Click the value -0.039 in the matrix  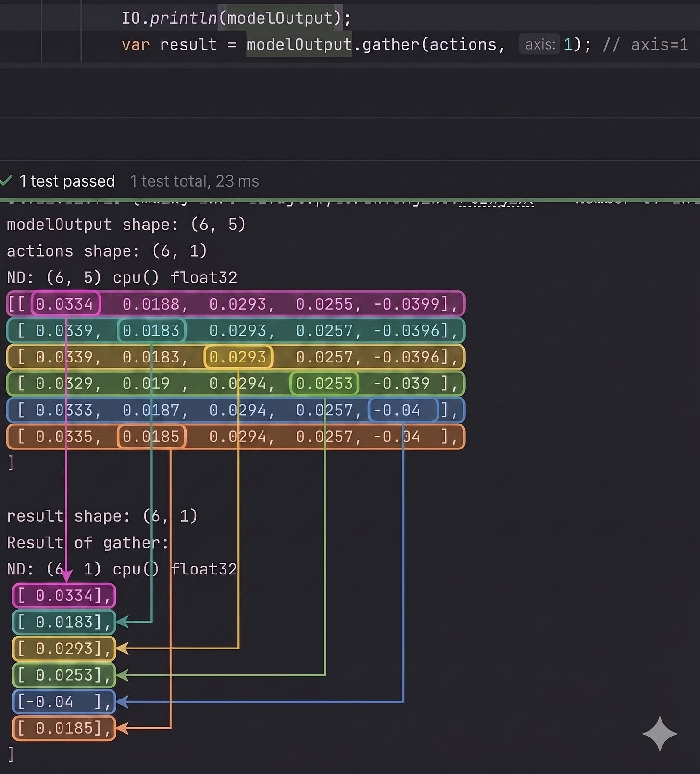pos(401,383)
